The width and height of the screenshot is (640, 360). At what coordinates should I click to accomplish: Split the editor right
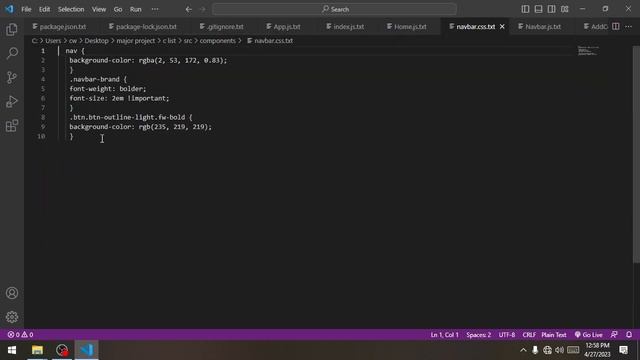click(616, 27)
